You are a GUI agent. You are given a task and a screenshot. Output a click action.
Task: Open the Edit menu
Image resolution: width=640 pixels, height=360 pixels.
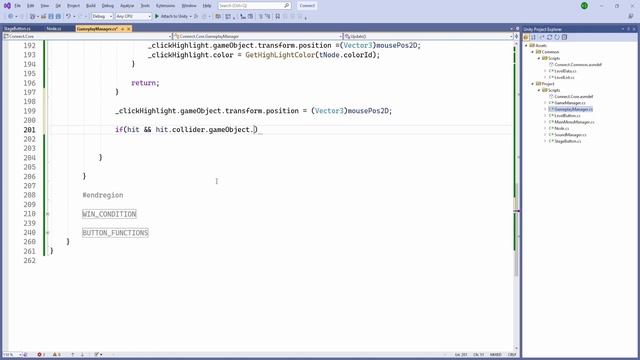pyautogui.click(x=31, y=6)
